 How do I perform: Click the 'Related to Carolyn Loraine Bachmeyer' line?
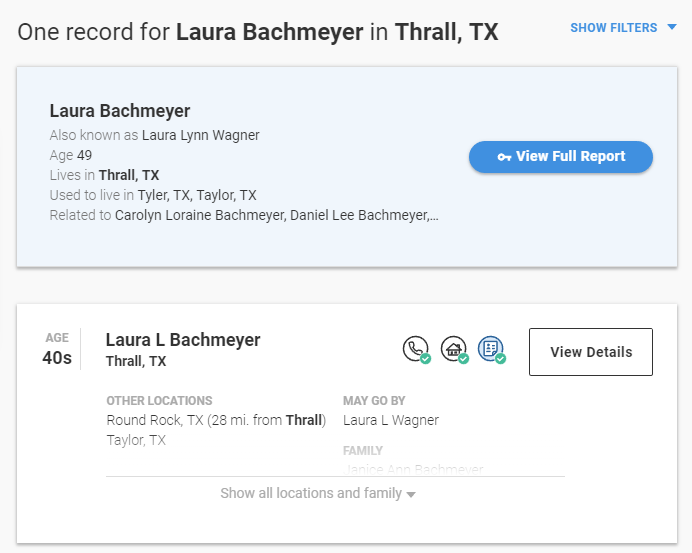[x=244, y=215]
